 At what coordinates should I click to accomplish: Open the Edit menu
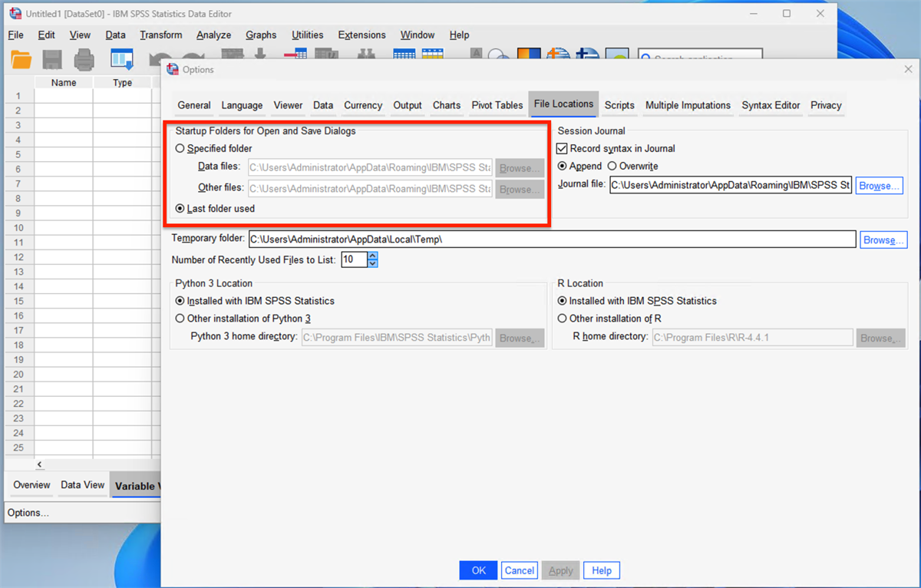(47, 35)
